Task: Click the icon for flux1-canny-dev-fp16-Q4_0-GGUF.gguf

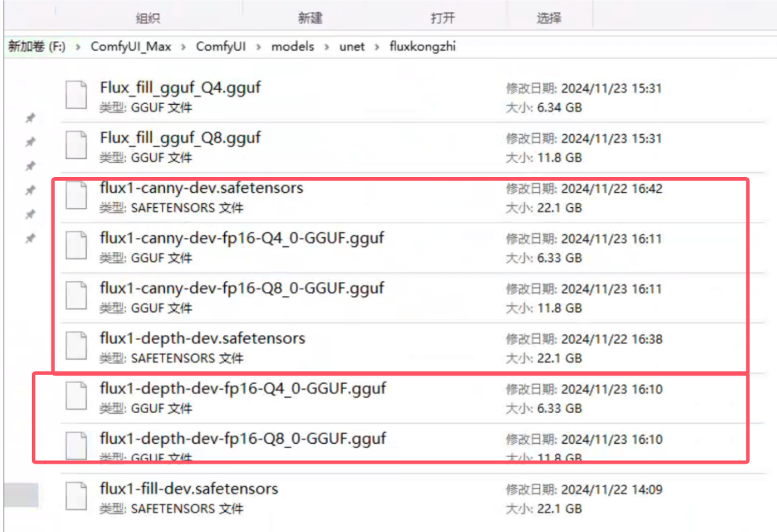Action: coord(77,246)
